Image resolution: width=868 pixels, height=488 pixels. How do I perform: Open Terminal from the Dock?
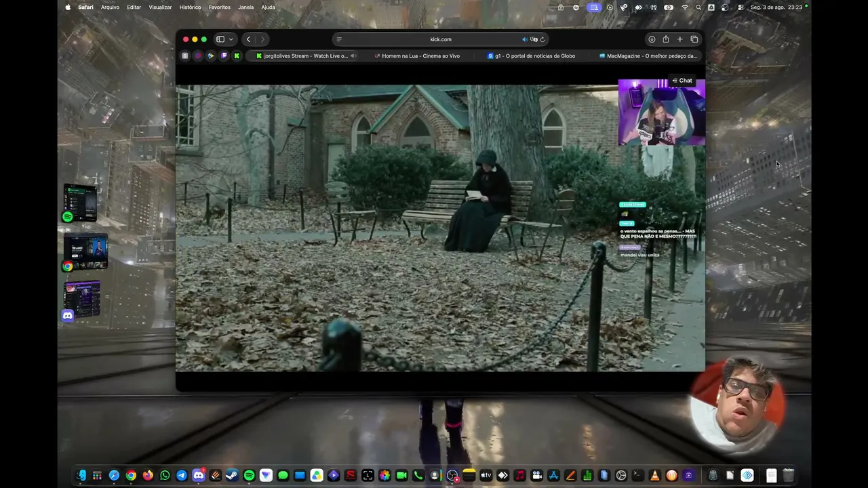637,475
